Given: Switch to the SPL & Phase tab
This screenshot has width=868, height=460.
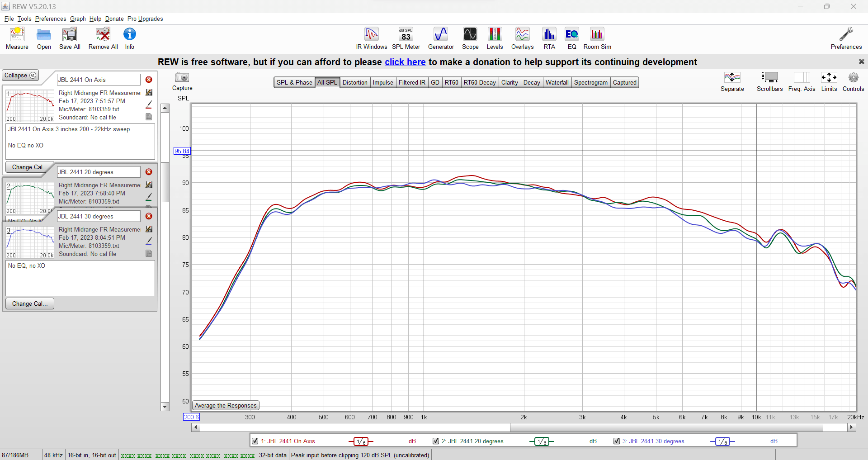Looking at the screenshot, I should click(294, 82).
